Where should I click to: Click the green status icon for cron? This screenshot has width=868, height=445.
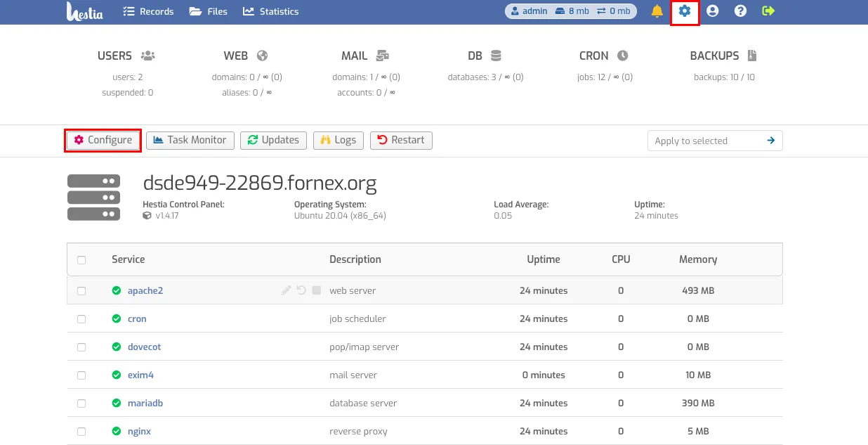(117, 318)
